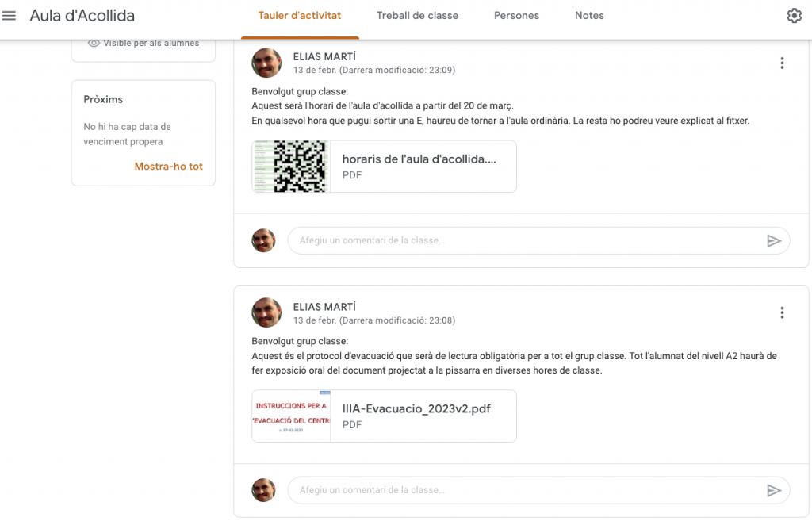Open the Notes tab

[x=589, y=16]
